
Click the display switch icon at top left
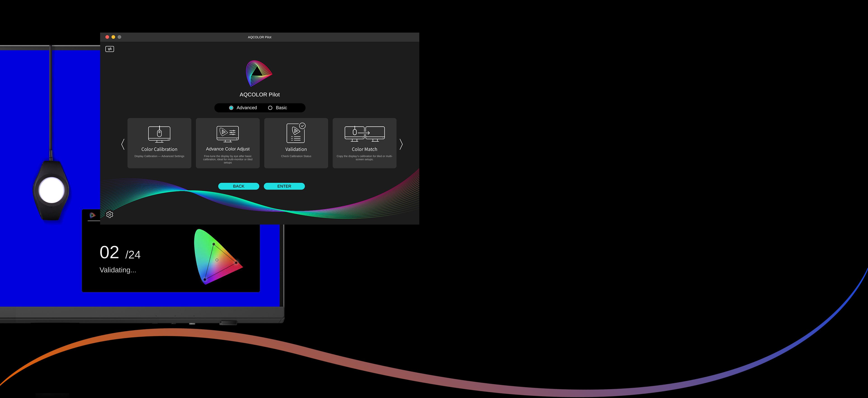(x=109, y=49)
